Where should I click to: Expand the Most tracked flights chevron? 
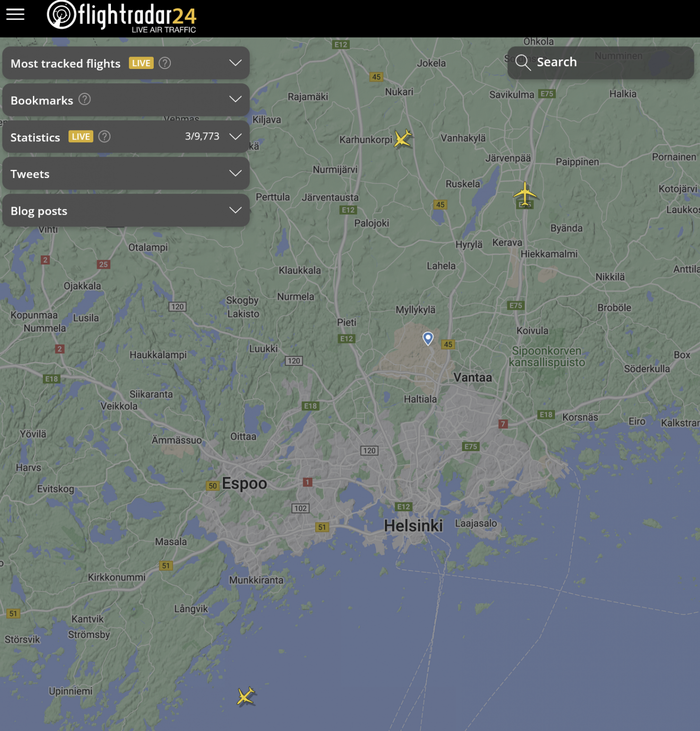tap(236, 63)
